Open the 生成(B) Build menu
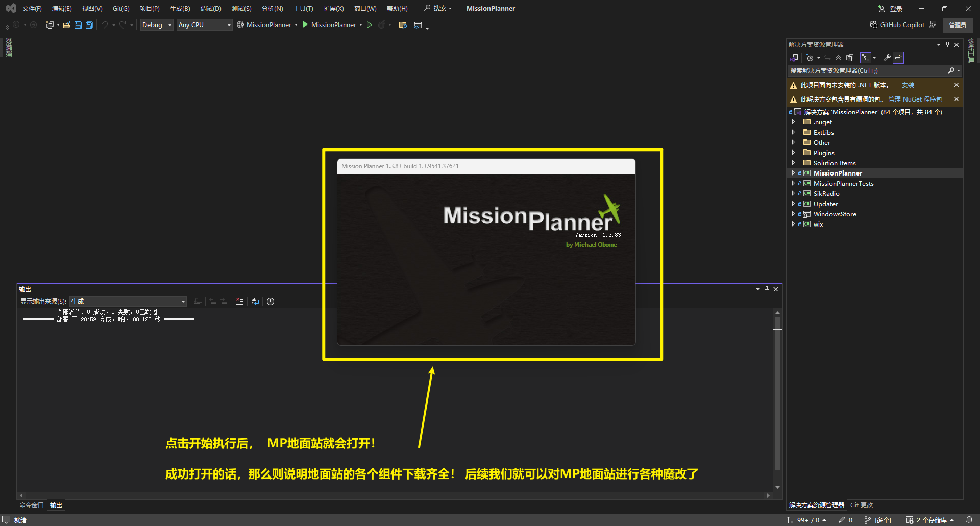This screenshot has width=980, height=526. [180, 9]
